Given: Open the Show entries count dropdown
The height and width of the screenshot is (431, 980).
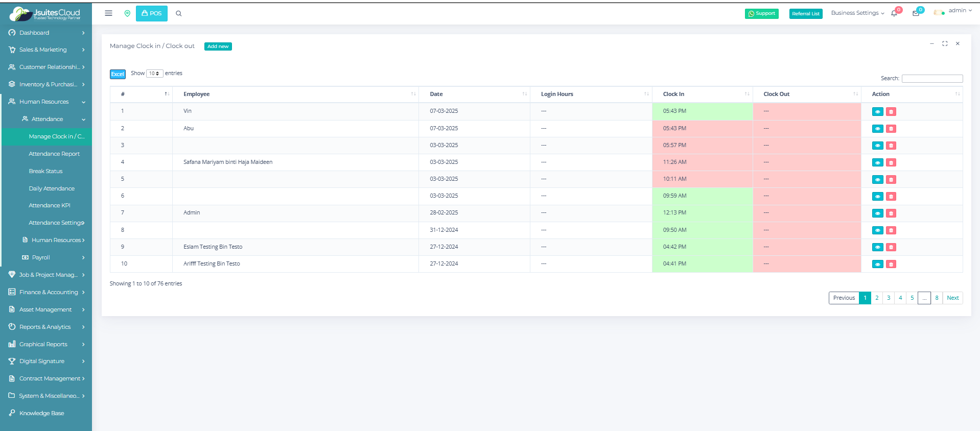Looking at the screenshot, I should 154,74.
